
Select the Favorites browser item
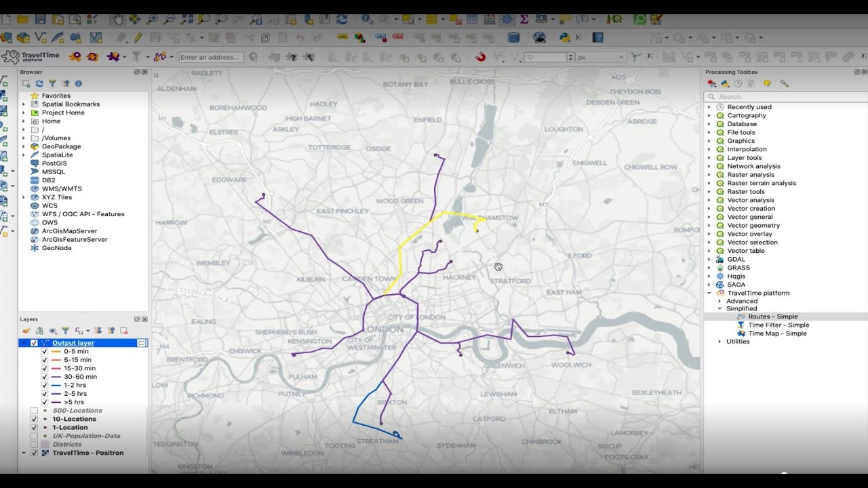(x=56, y=96)
